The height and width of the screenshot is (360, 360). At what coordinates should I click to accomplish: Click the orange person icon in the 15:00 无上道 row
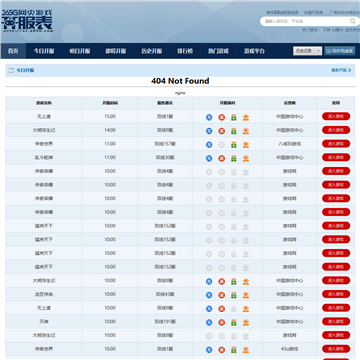coord(246,117)
